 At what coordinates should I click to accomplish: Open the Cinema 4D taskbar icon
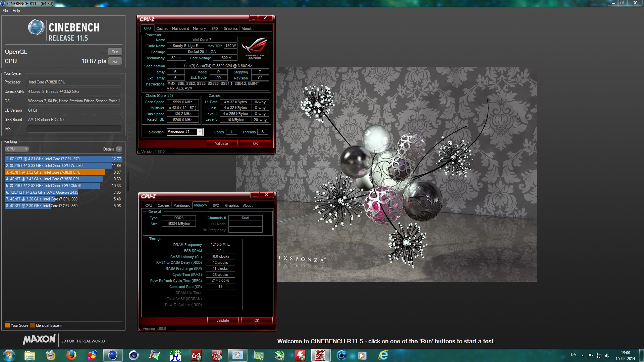[x=133, y=355]
